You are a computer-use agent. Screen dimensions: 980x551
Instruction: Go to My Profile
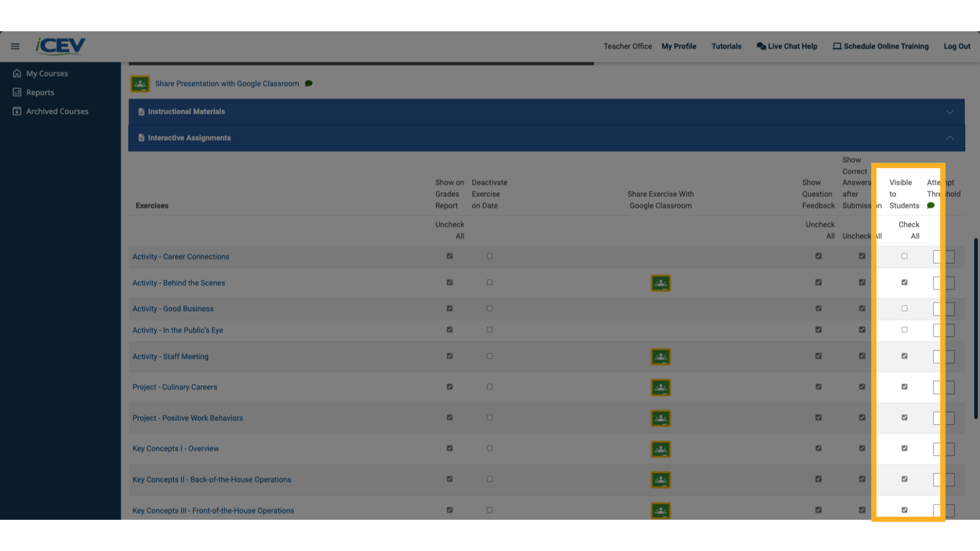click(x=678, y=46)
